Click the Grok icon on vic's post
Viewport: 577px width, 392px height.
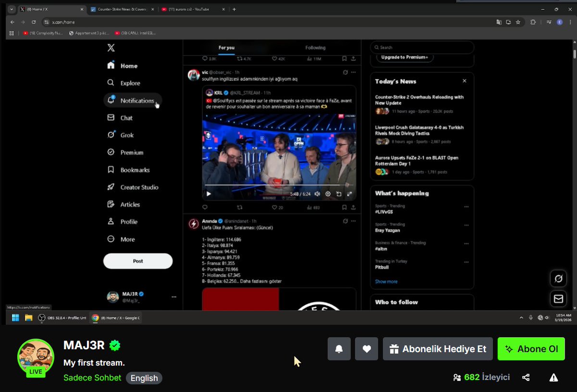[345, 72]
